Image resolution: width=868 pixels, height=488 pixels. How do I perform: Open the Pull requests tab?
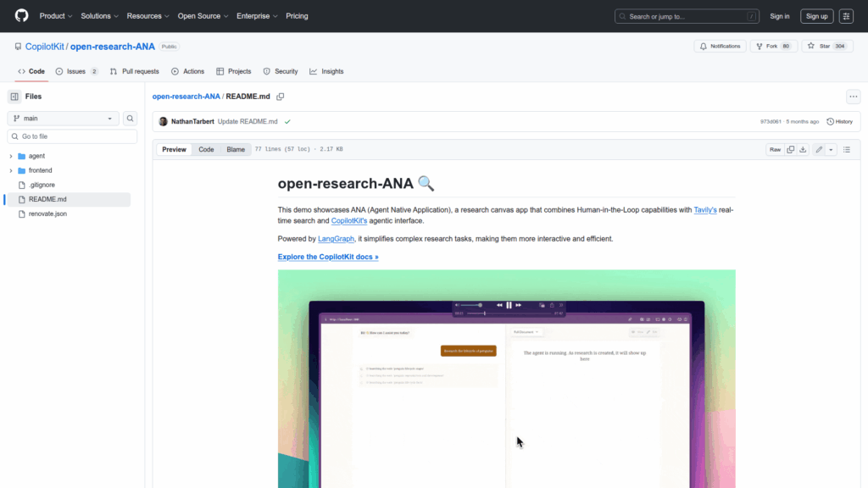click(135, 71)
